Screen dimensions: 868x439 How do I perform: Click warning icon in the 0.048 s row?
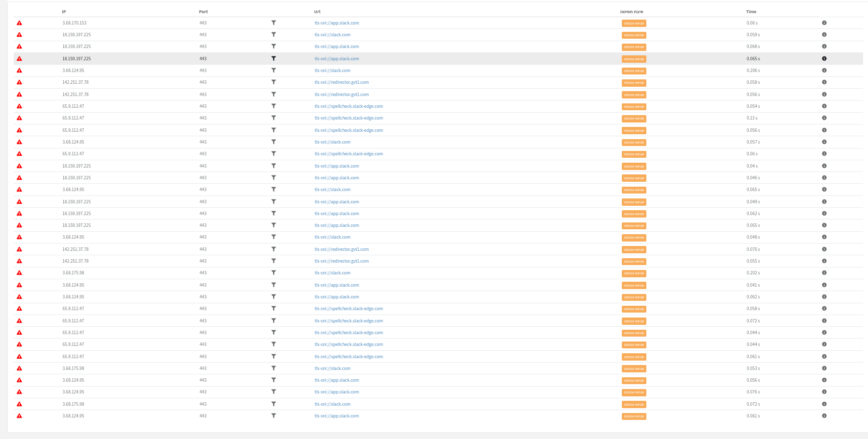(x=20, y=237)
